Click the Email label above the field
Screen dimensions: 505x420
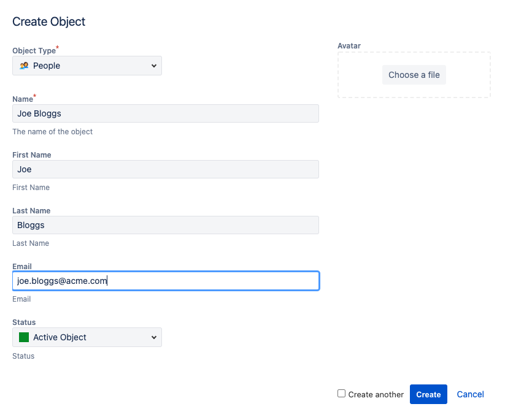tap(22, 267)
